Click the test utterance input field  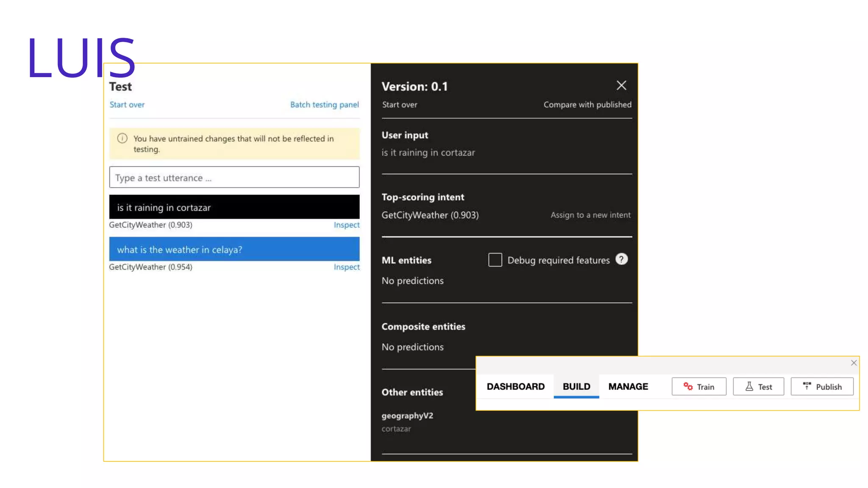[234, 177]
